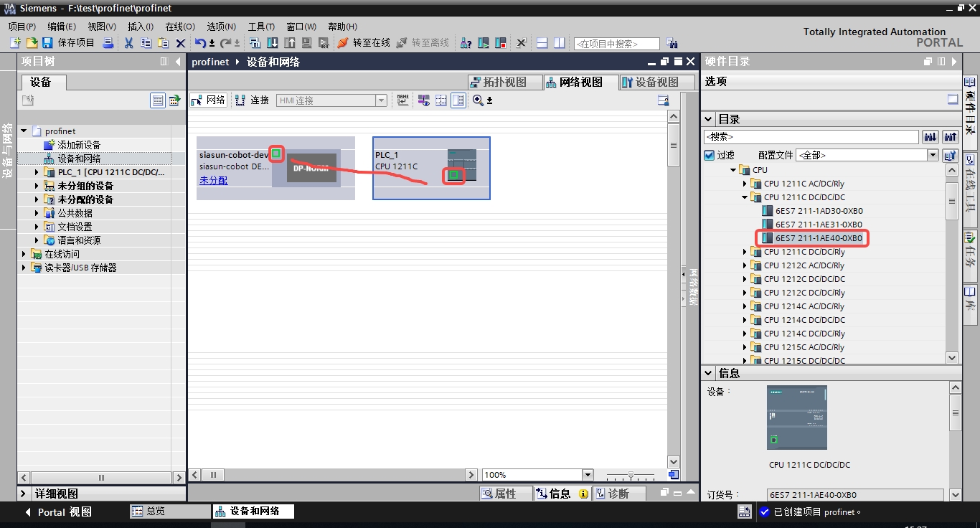Click the zoom magnifier icon in network toolbar
Image resolution: width=980 pixels, height=528 pixels.
point(478,100)
